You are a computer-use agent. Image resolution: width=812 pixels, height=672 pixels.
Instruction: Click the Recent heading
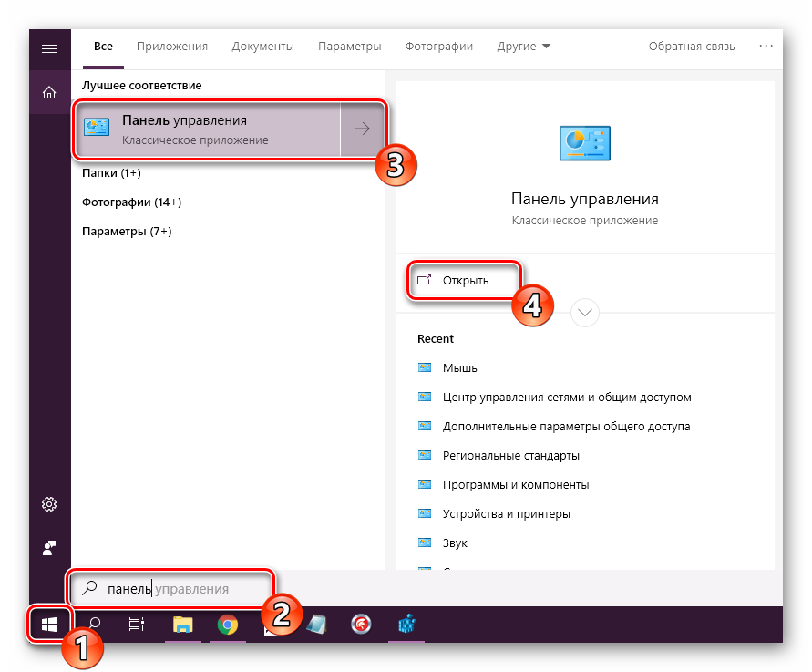coord(435,339)
